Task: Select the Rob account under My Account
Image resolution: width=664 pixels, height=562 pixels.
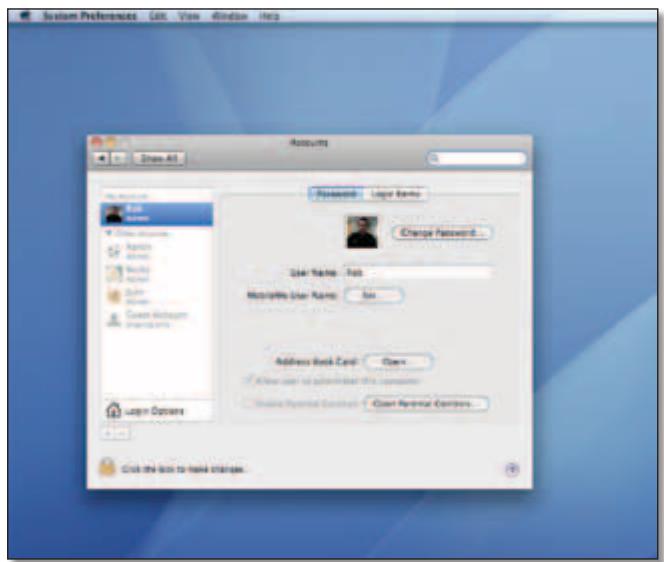Action: [x=157, y=214]
